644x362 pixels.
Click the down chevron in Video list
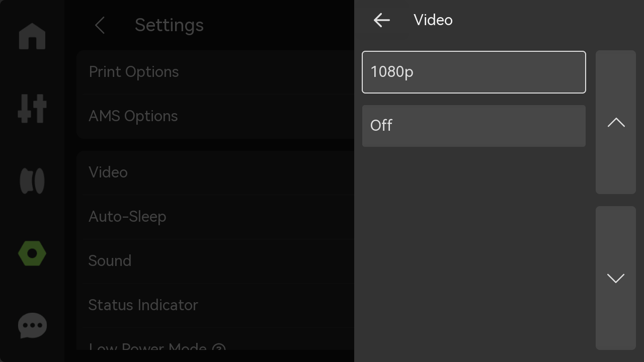tap(616, 278)
